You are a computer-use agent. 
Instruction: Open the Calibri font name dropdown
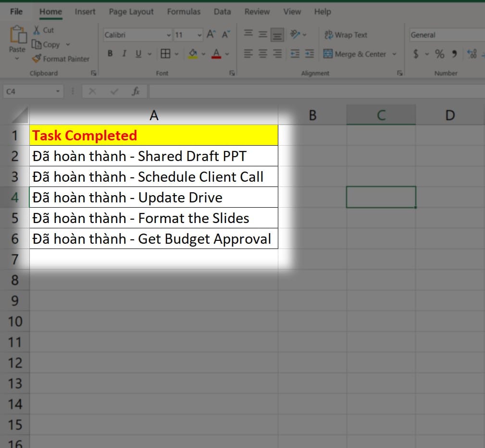click(169, 35)
